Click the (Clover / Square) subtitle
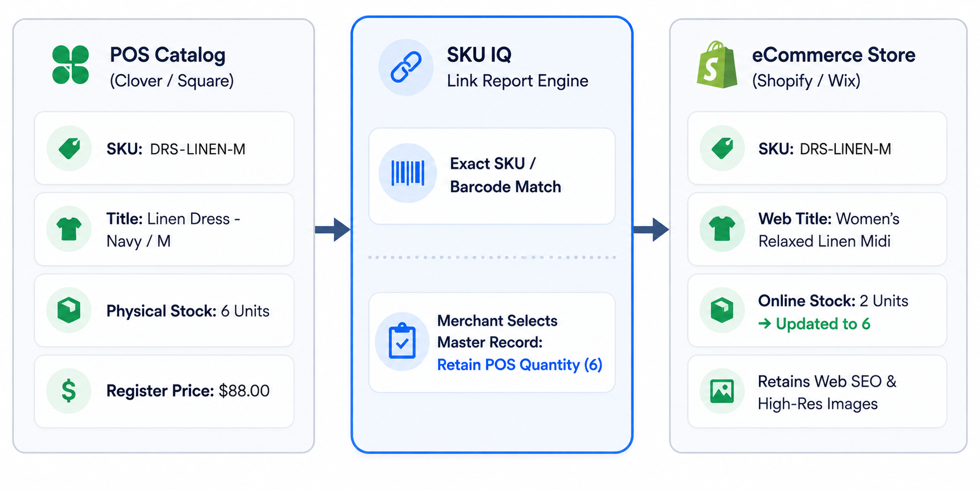This screenshot has height=490, width=980. (172, 81)
